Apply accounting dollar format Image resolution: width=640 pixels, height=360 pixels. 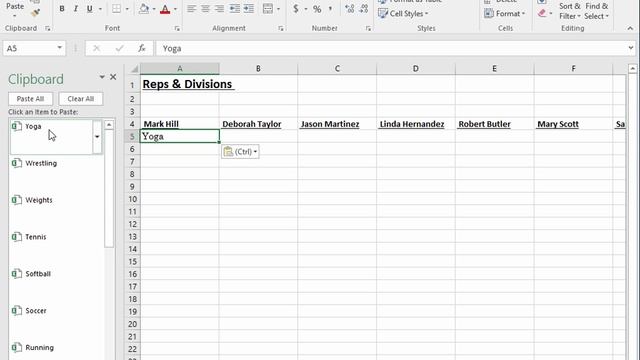pos(296,9)
